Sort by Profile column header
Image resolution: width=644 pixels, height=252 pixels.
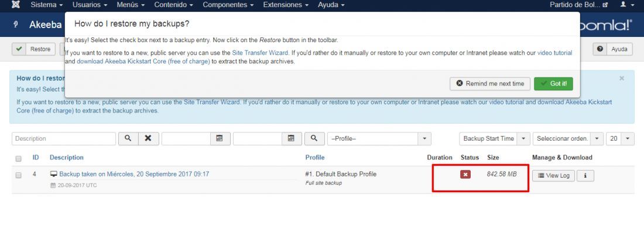coord(315,158)
